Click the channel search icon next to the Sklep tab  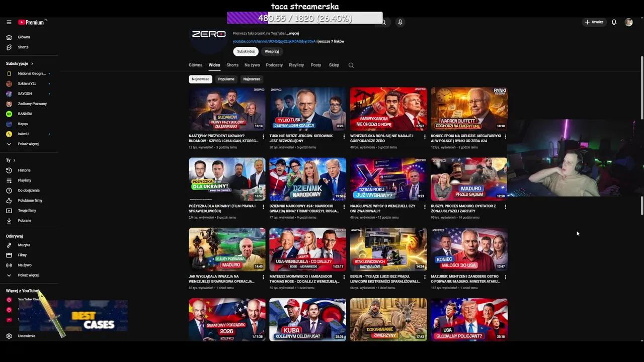(x=351, y=65)
